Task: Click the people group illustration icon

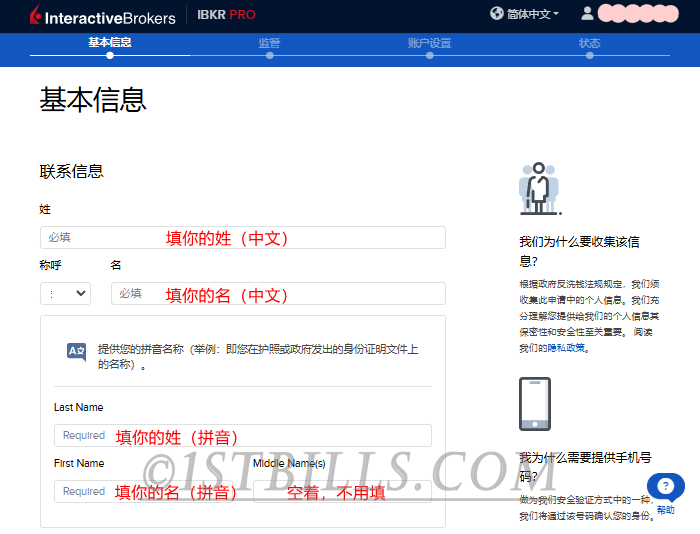Action: point(539,188)
